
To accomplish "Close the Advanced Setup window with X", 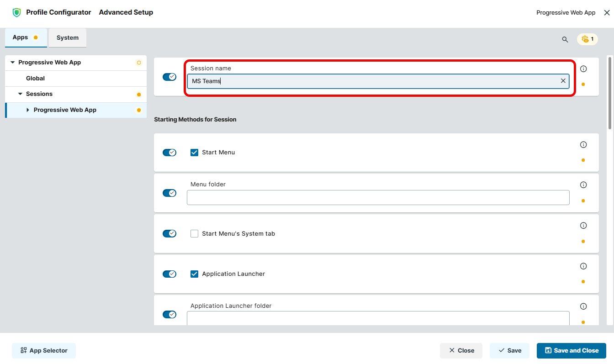I will (x=607, y=13).
